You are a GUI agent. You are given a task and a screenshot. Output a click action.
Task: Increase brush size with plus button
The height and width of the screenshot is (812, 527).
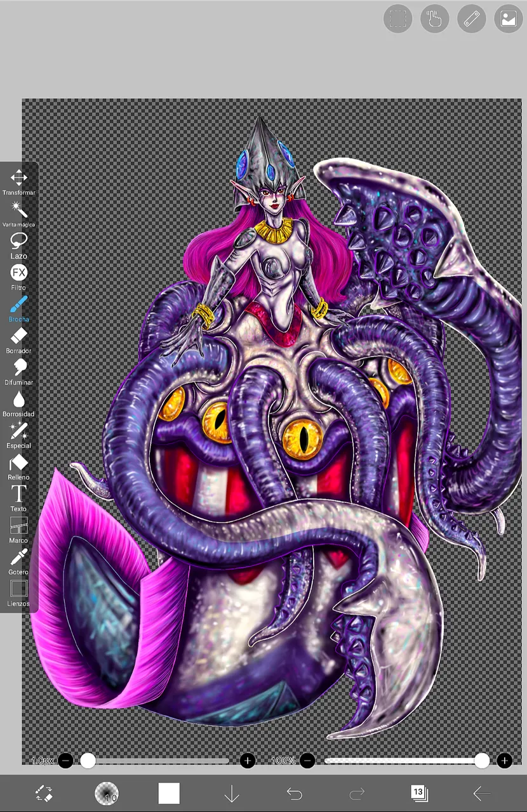tap(248, 761)
